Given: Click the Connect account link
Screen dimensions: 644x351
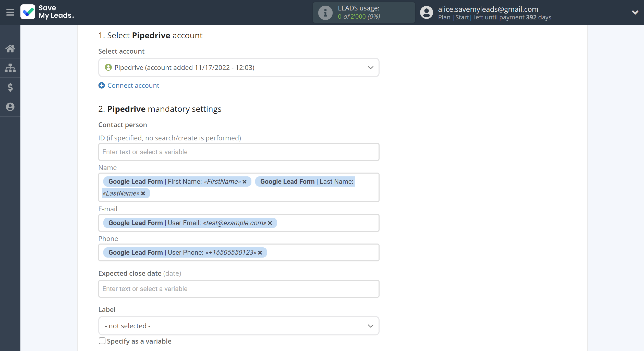Looking at the screenshot, I should click(133, 85).
